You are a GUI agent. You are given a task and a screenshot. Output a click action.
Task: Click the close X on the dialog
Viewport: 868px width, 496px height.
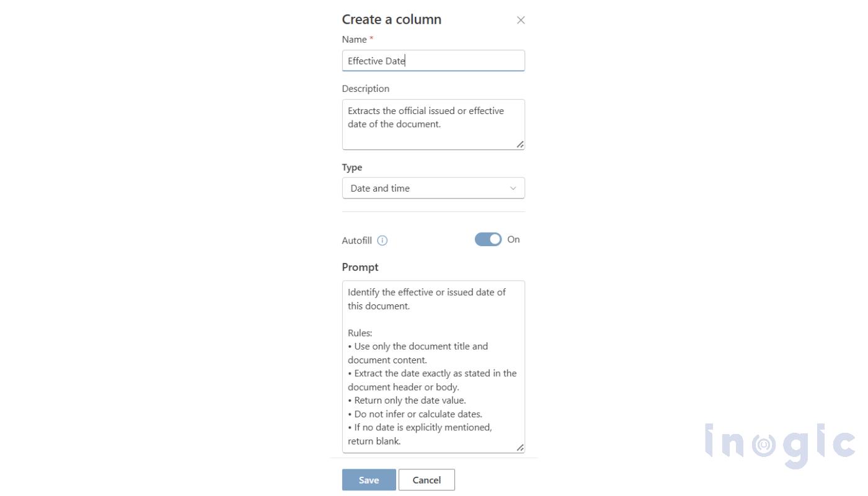(x=521, y=20)
